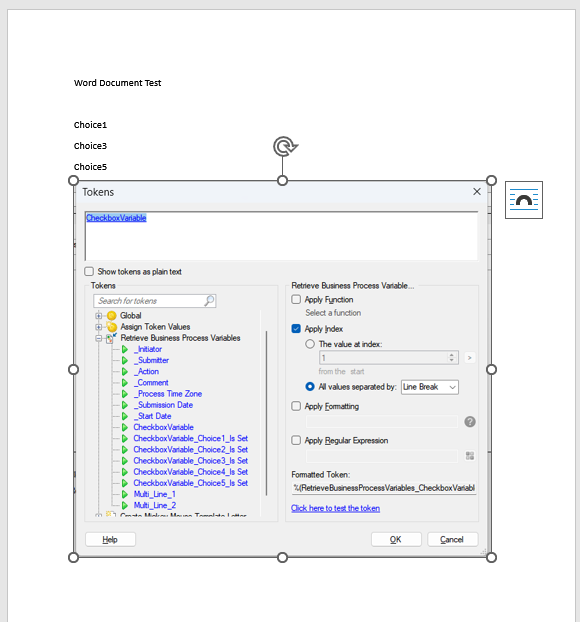Enable the Show tokens as plain text checkbox

[89, 271]
